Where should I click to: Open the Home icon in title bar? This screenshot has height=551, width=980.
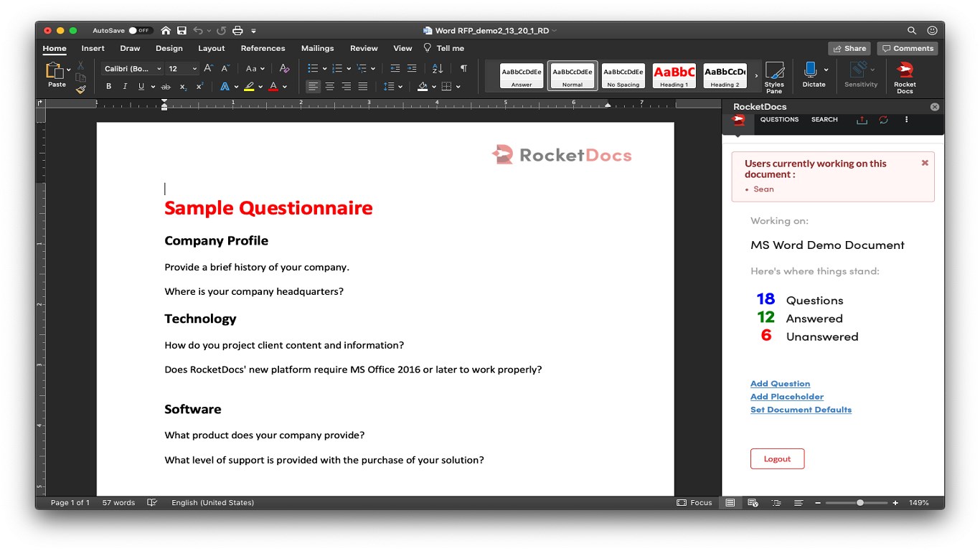click(166, 31)
